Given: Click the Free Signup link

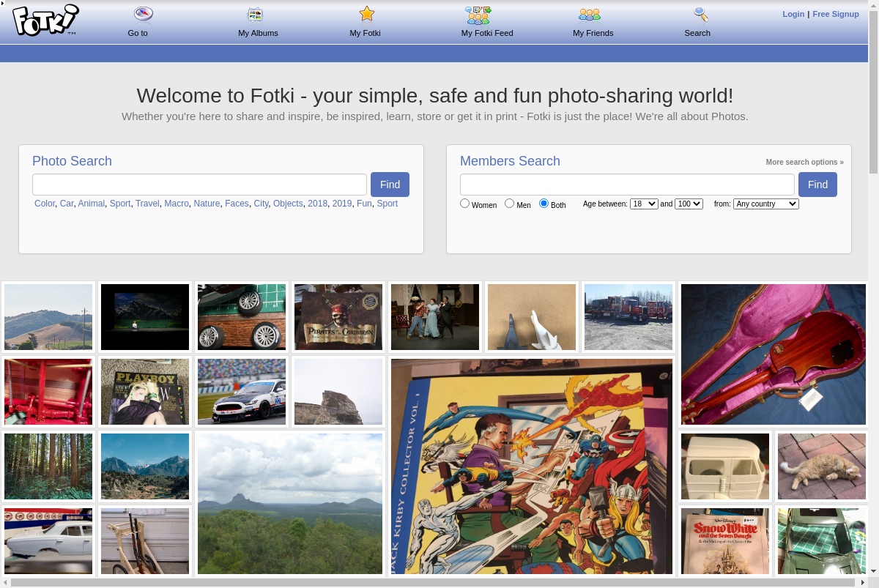Looking at the screenshot, I should 836,14.
